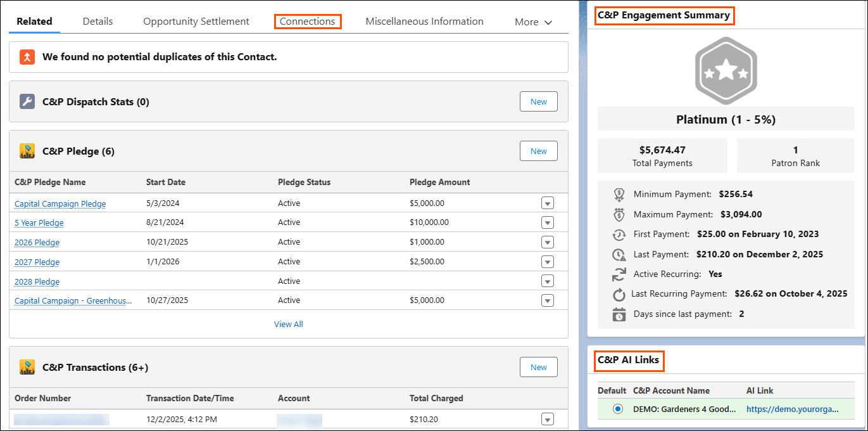The width and height of the screenshot is (868, 431).
Task: Open row menu for the $210.20 transaction
Action: pyautogui.click(x=548, y=420)
